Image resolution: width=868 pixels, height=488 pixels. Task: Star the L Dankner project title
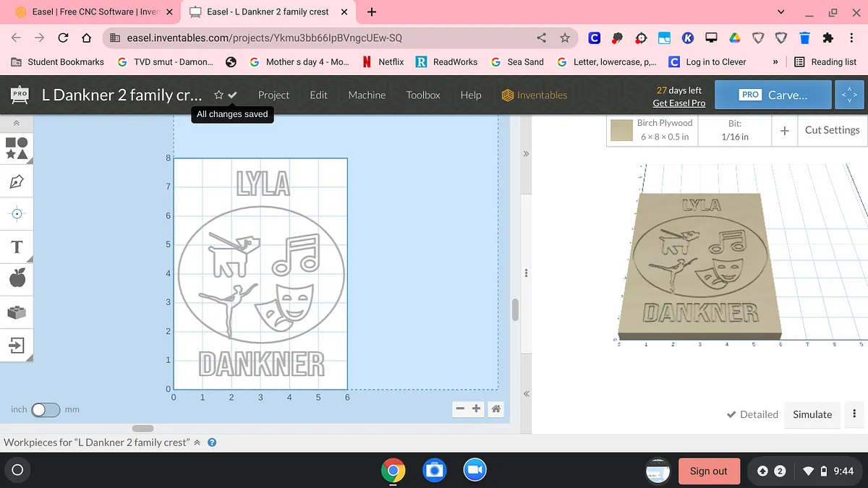point(218,95)
